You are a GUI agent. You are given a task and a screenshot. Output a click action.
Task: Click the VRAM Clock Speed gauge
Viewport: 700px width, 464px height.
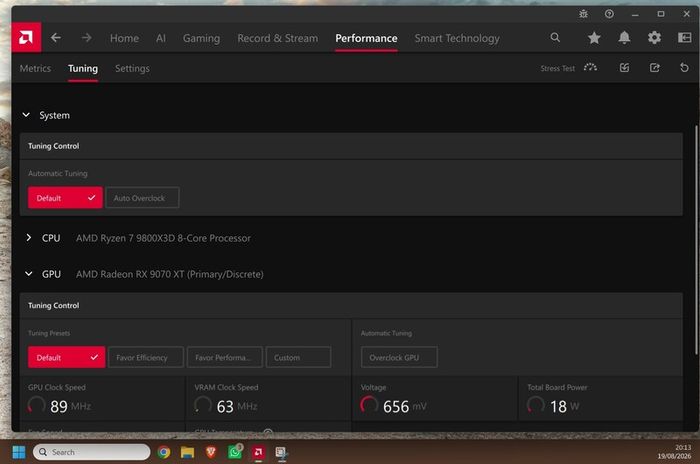click(x=203, y=405)
